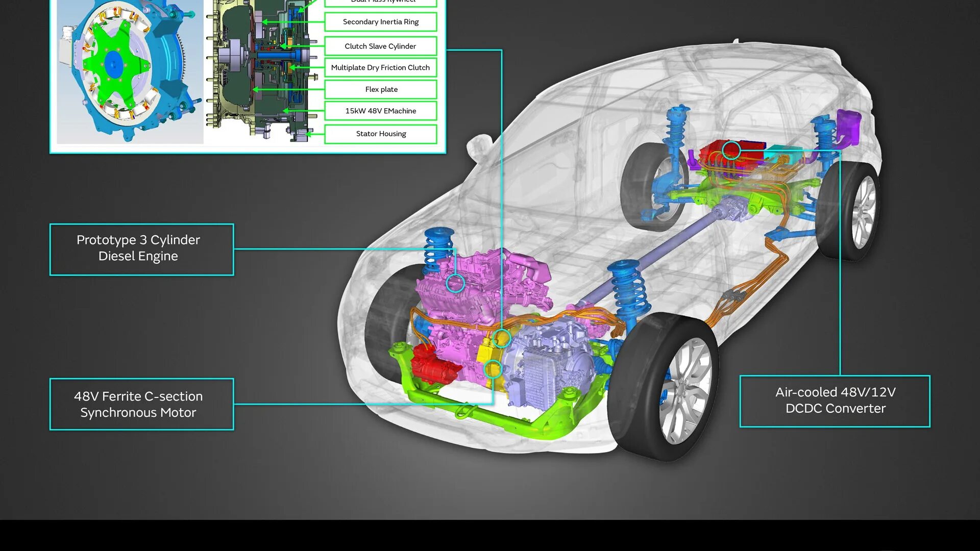
Task: Click the Flex plate label
Action: click(380, 89)
